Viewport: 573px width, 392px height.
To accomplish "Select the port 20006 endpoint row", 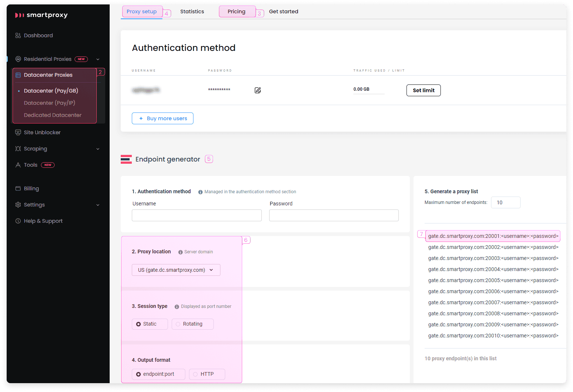I will (x=493, y=291).
